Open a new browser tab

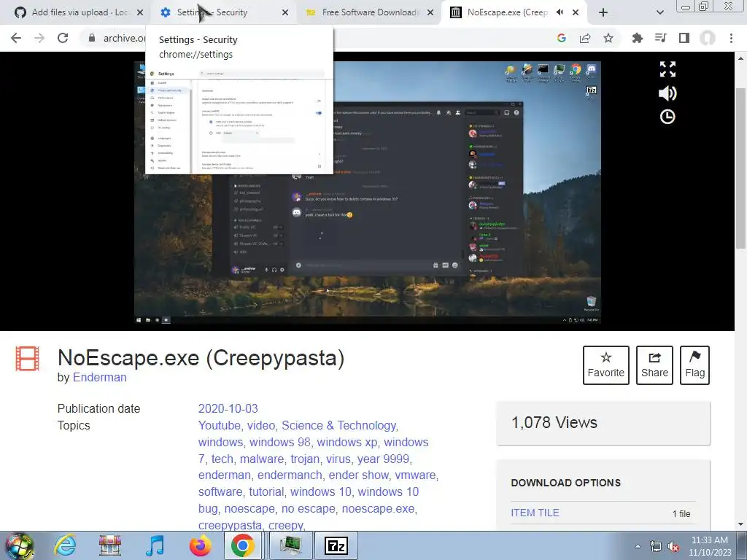pos(603,12)
